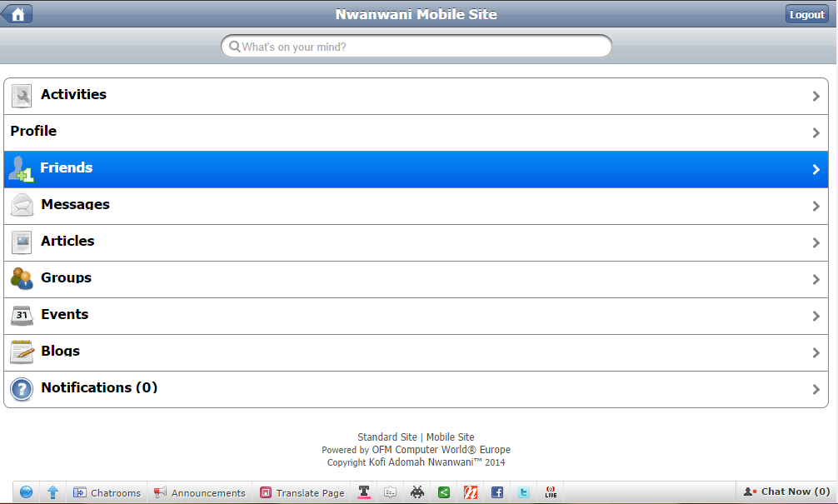Click the space invader games icon
Image resolution: width=838 pixels, height=504 pixels.
coord(417,492)
